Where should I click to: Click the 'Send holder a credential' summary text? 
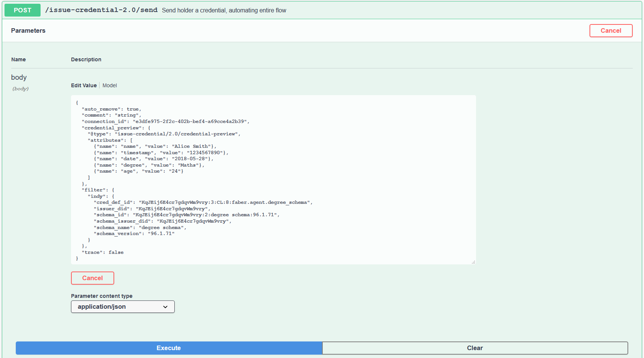click(224, 11)
